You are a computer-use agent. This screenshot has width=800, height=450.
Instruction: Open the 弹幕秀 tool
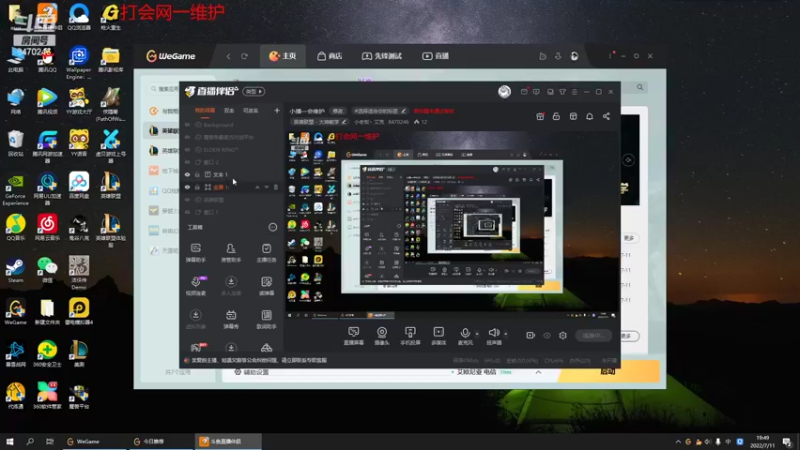pos(231,319)
